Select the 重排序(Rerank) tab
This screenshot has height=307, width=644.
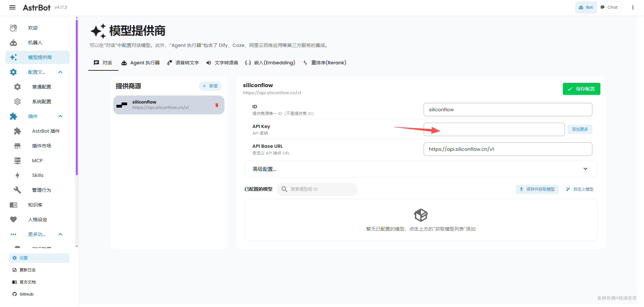325,63
